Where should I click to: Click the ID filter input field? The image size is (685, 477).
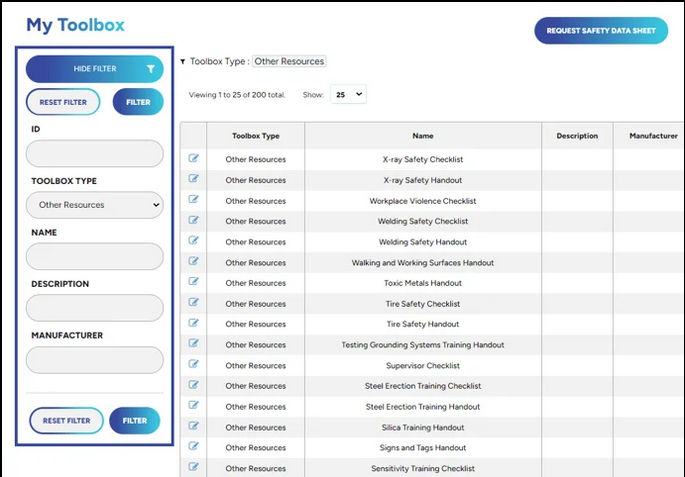(95, 154)
